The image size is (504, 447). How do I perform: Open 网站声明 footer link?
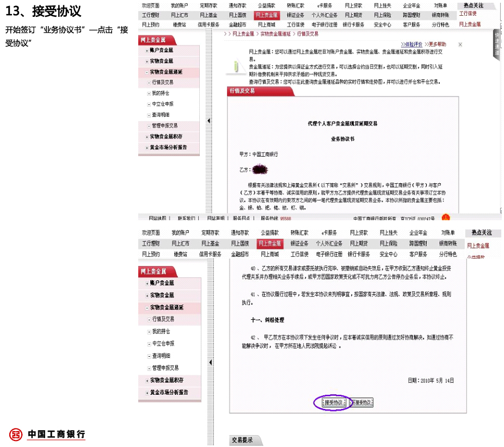pyautogui.click(x=216, y=219)
